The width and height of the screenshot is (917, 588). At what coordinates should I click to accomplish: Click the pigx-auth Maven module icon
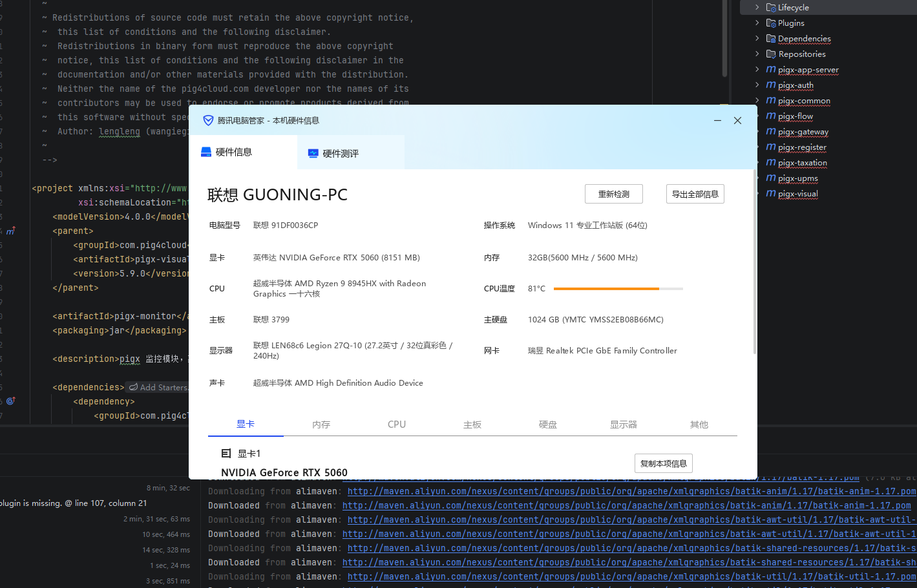tap(771, 85)
